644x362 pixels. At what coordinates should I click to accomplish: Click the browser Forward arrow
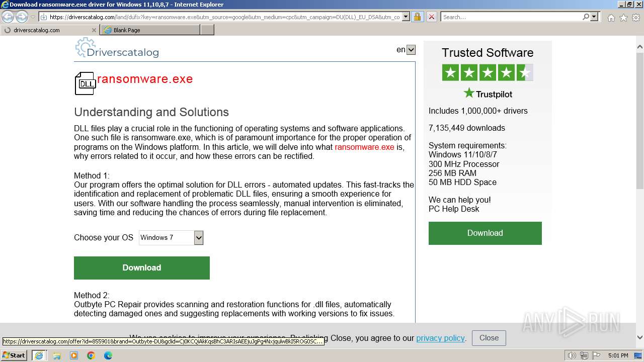(22, 17)
